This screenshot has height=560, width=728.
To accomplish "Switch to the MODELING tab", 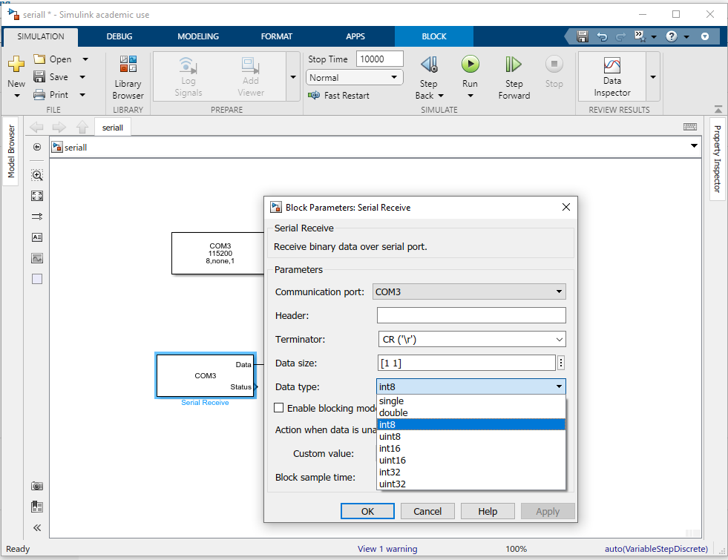I will tap(198, 36).
